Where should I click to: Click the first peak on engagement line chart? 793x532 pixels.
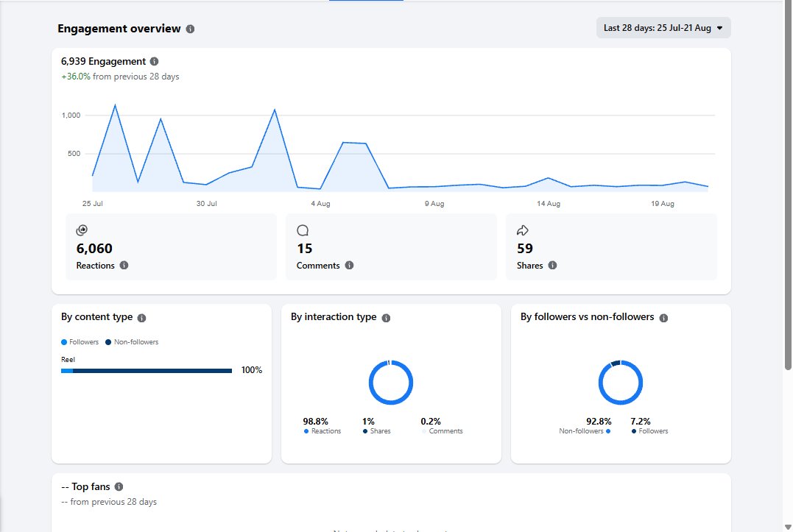coord(116,105)
